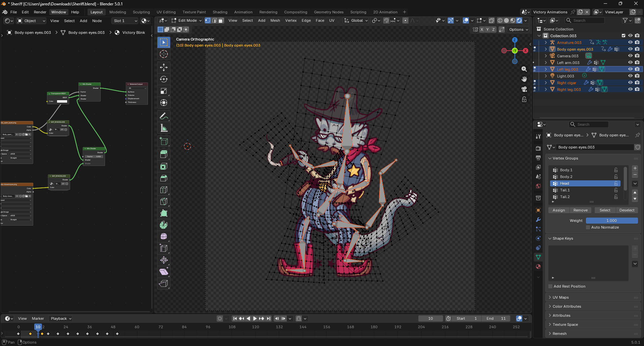The height and width of the screenshot is (346, 644).
Task: Switch to face select mode
Action: point(221,20)
